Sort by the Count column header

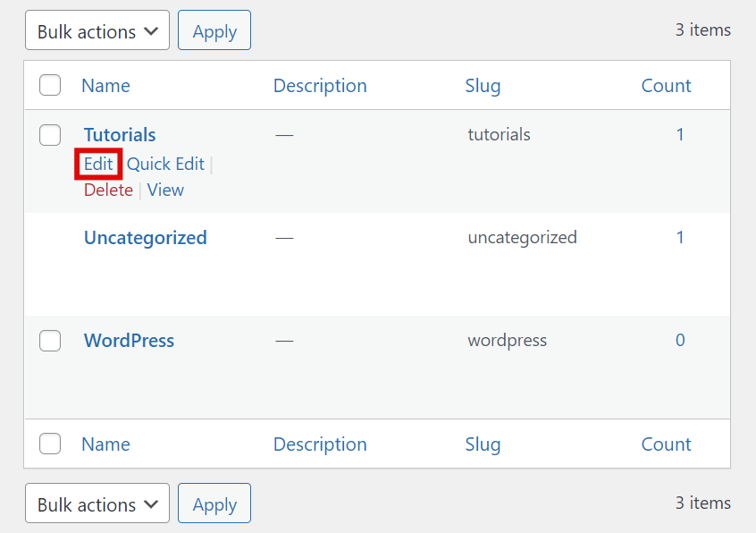click(666, 86)
